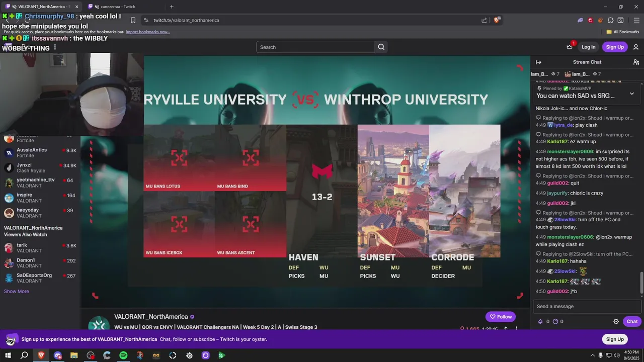The width and height of the screenshot is (644, 362).
Task: Open the yeetmachine_ttv channel
Action: click(40, 183)
